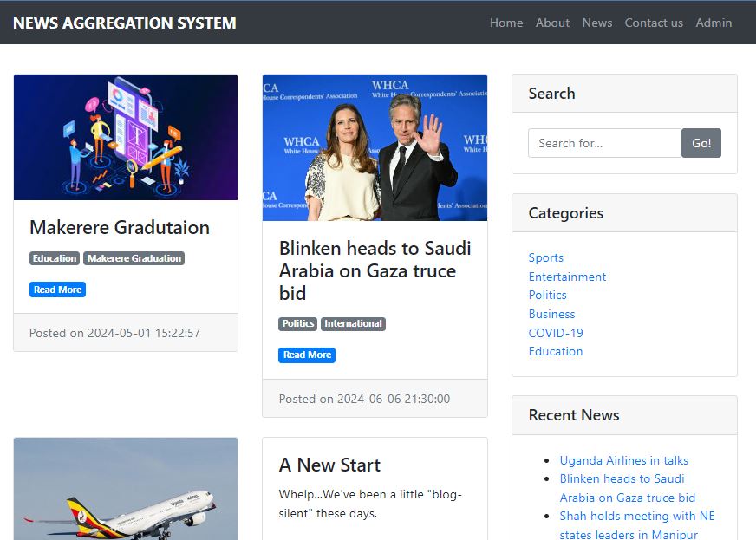Viewport: 756px width, 540px height.
Task: Open the article titled A New Start
Action: pyautogui.click(x=329, y=465)
